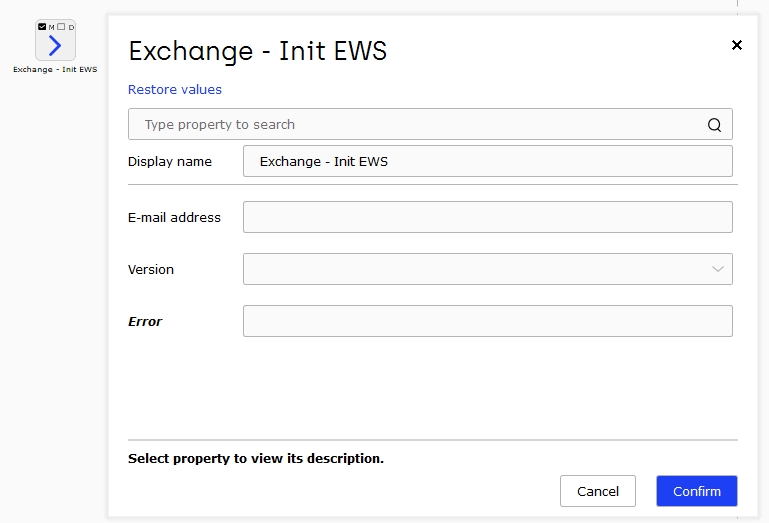This screenshot has width=769, height=523.
Task: Select the E-mail address property label
Action: (x=174, y=217)
